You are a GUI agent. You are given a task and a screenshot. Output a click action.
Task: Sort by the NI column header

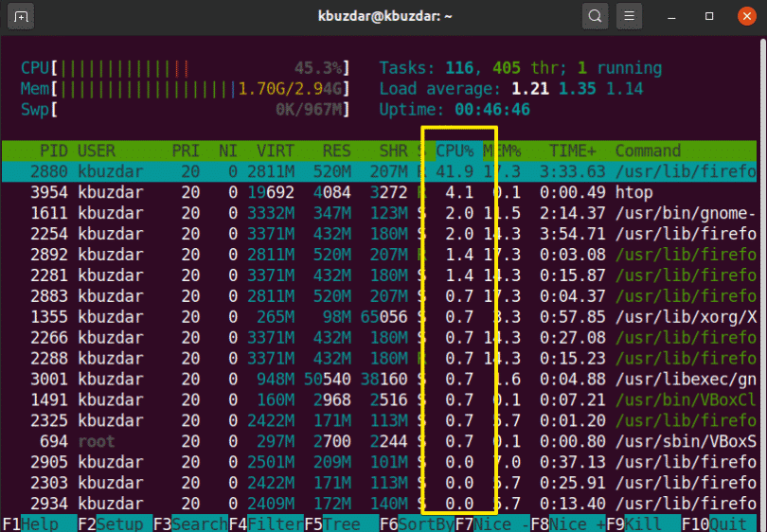coord(228,151)
